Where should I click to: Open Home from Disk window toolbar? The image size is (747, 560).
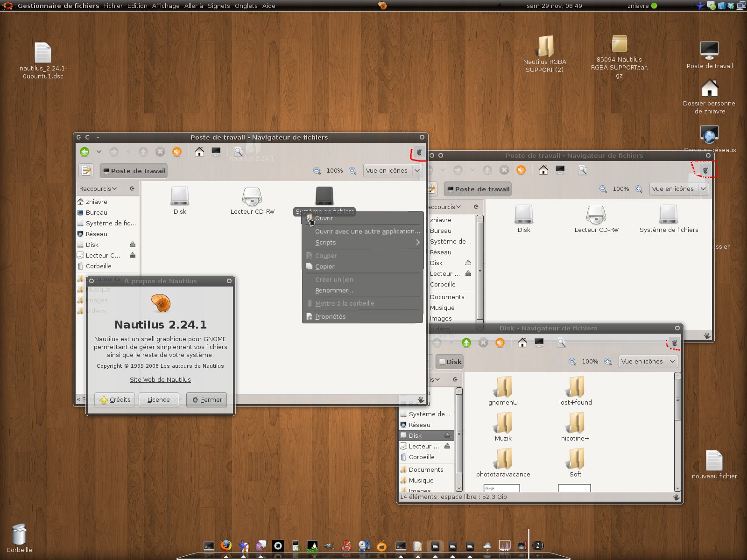[522, 343]
